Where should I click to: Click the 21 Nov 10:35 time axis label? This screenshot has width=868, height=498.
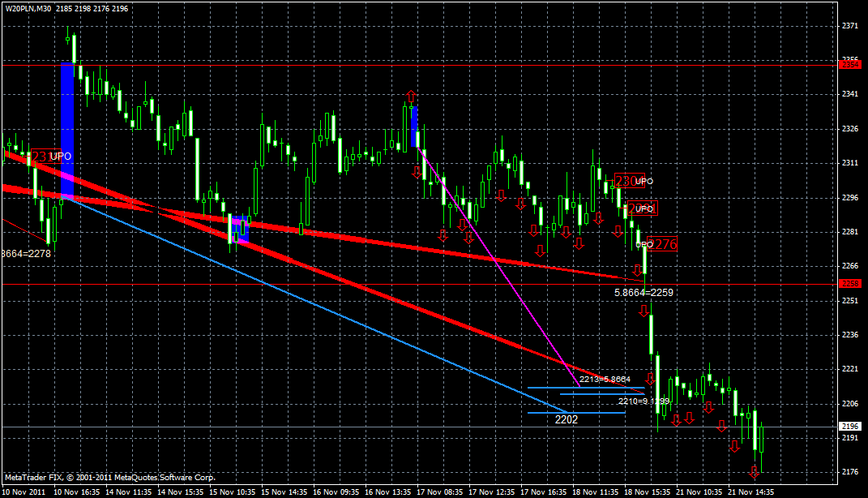coord(699,492)
